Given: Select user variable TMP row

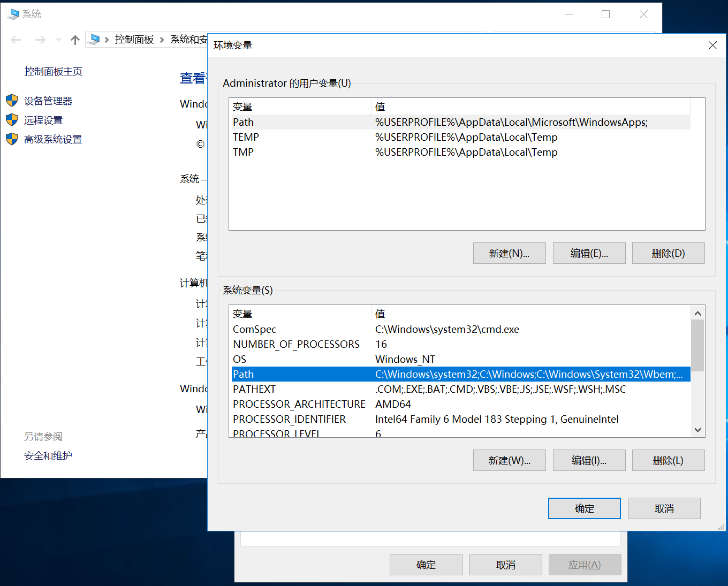Looking at the screenshot, I should pyautogui.click(x=461, y=152).
